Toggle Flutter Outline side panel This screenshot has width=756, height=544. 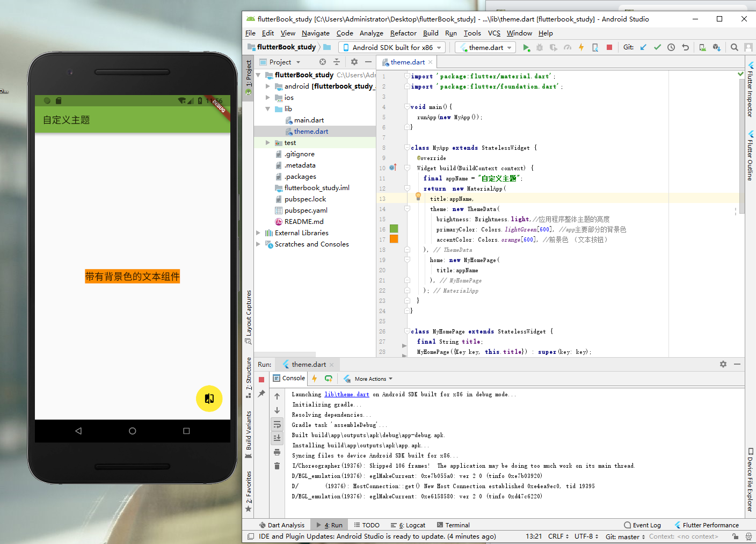coord(750,156)
